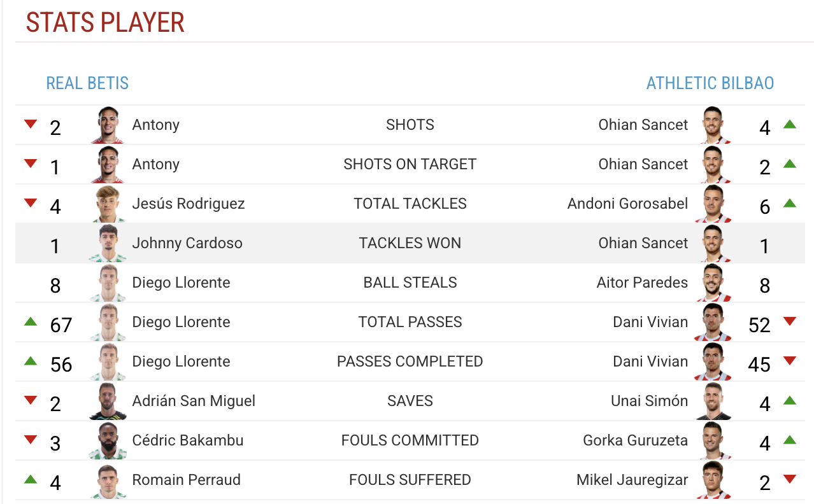Click the green up arrow beside Real Betis total passes
The width and height of the screenshot is (814, 504).
tap(31, 321)
